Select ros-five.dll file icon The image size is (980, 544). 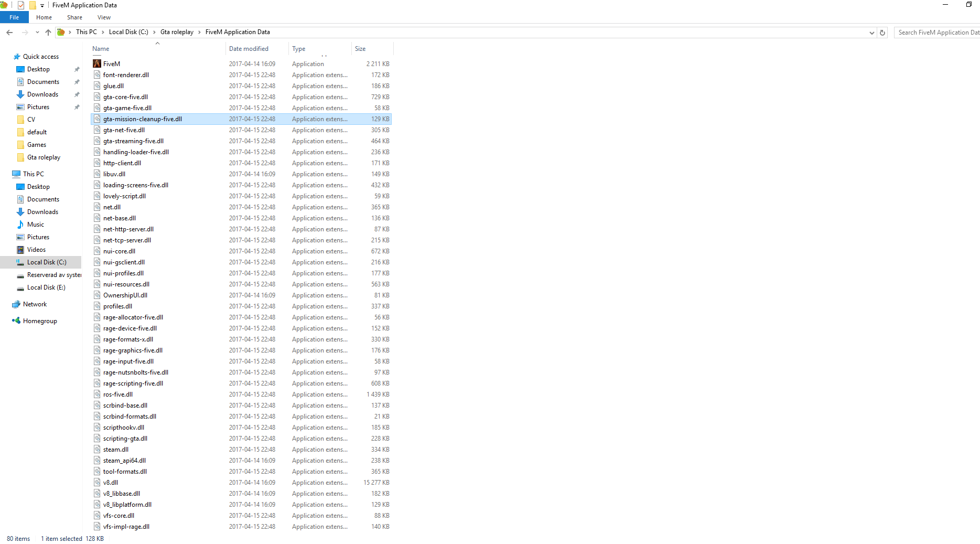97,394
